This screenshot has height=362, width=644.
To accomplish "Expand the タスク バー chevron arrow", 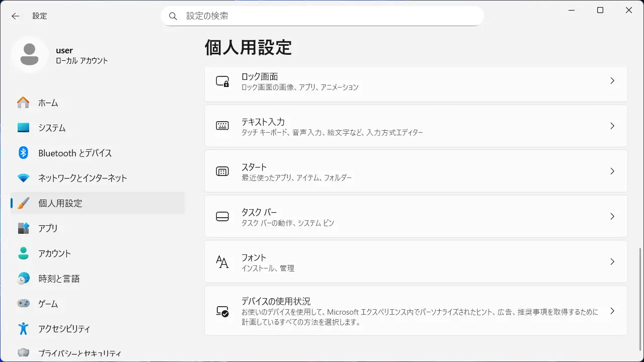I will [x=612, y=217].
